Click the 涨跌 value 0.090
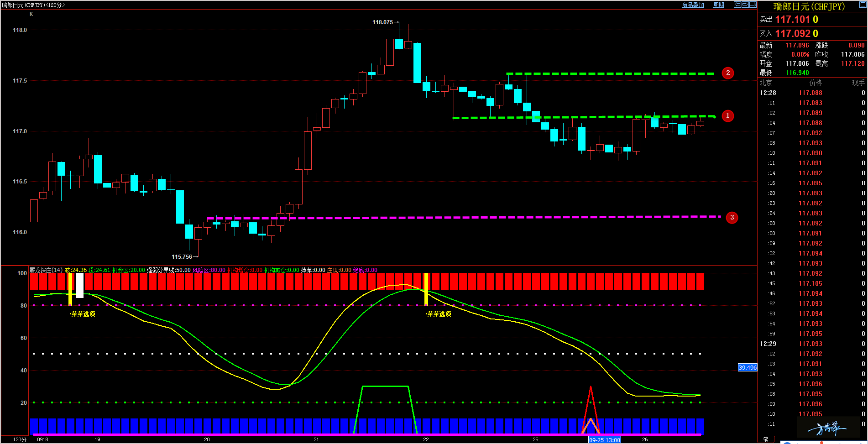 coord(856,45)
